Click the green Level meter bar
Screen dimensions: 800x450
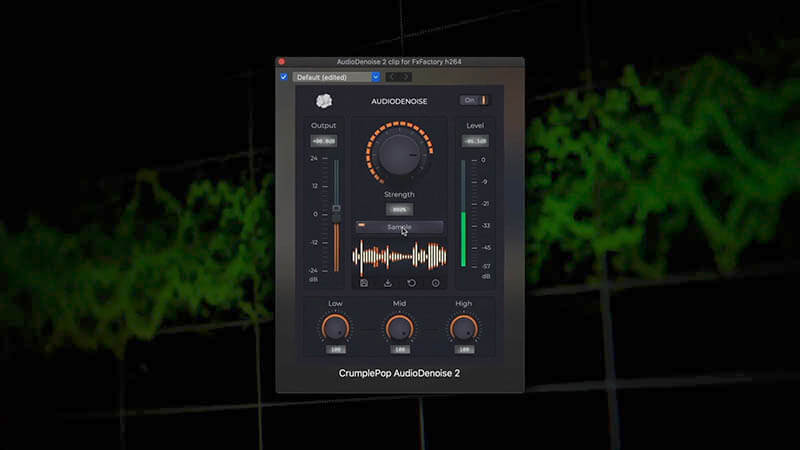463,239
